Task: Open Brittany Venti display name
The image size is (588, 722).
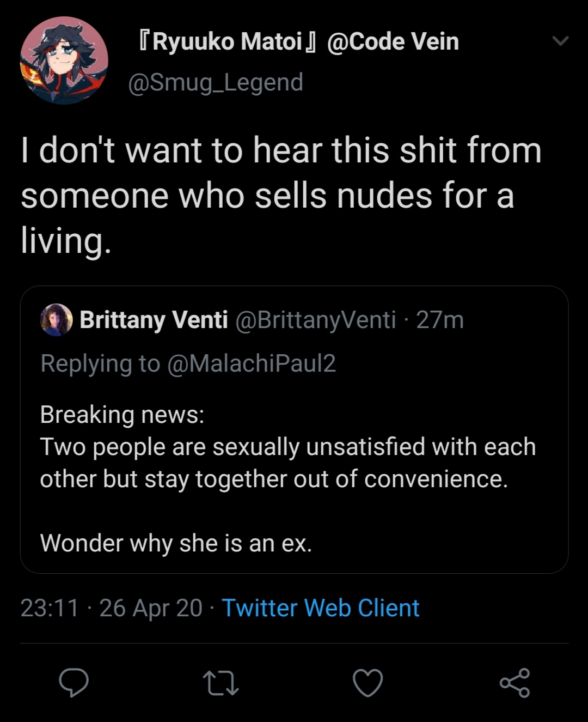Action: point(154,320)
